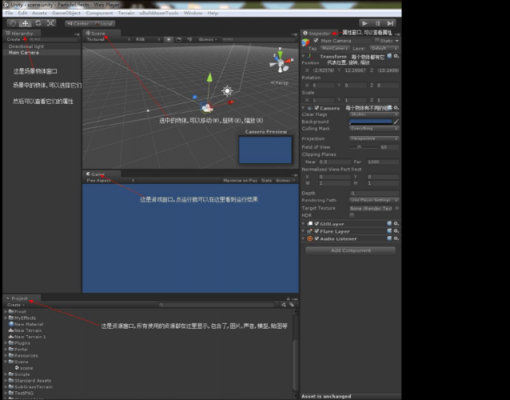Open Transform component help book icon
Screen dimensions: 510x400
(x=389, y=56)
